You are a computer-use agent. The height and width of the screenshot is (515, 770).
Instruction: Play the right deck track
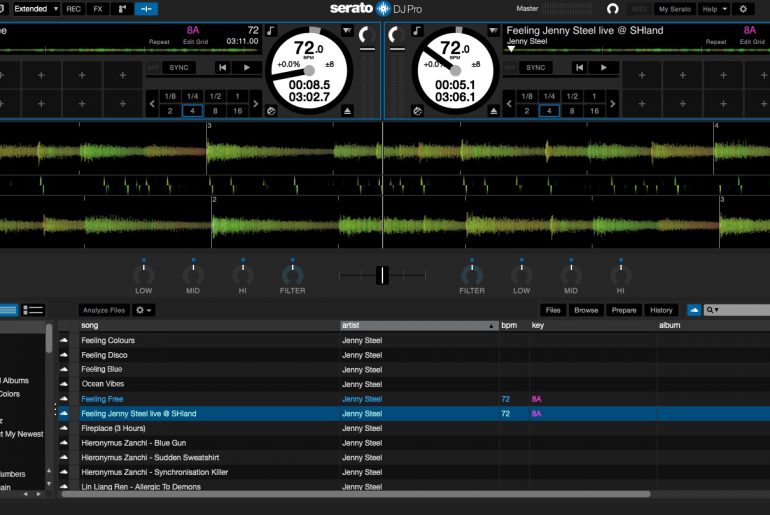tap(604, 68)
